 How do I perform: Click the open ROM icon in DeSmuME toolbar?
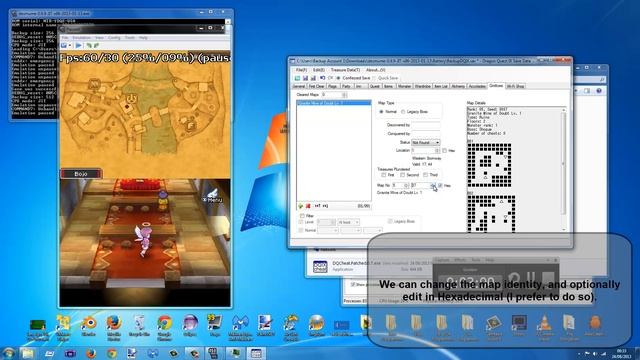coord(64,45)
